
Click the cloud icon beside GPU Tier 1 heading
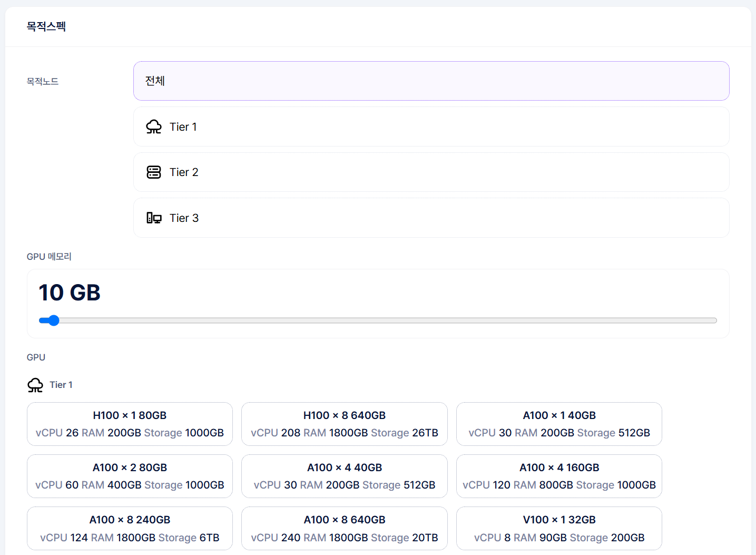click(35, 385)
